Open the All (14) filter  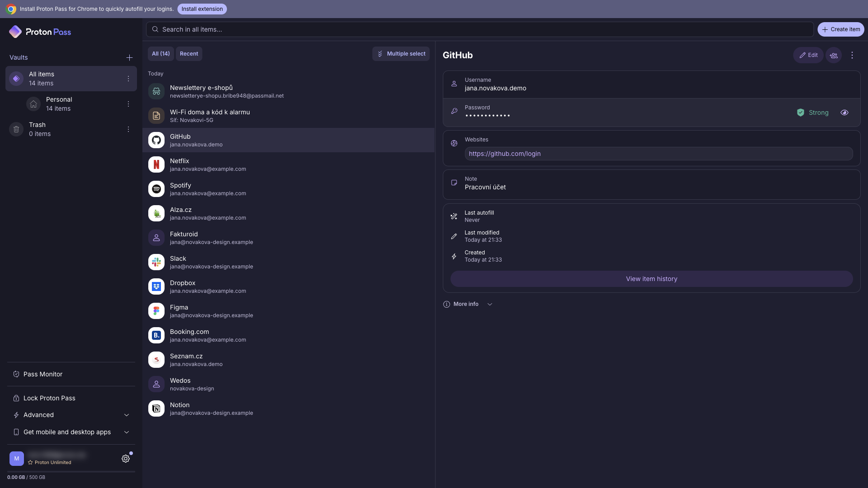161,54
